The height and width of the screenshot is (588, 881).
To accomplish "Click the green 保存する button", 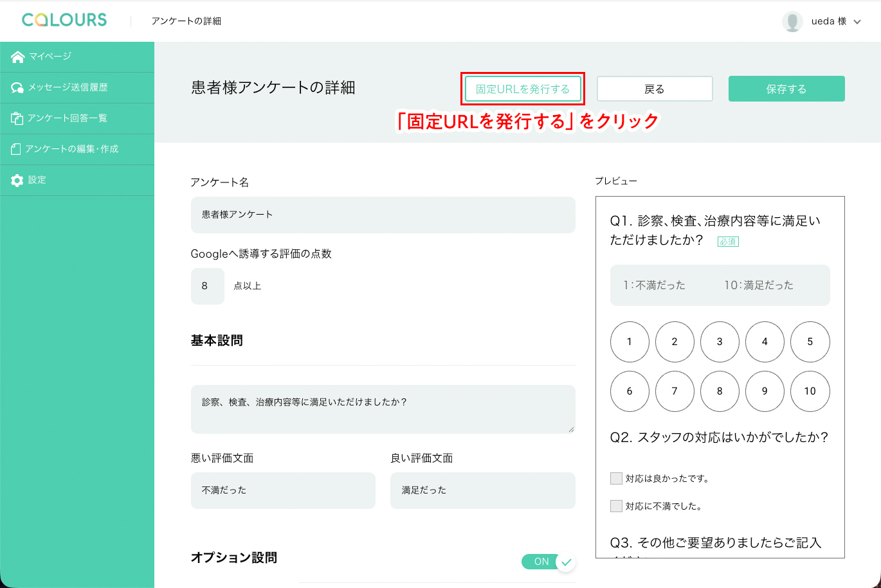I will tap(786, 89).
